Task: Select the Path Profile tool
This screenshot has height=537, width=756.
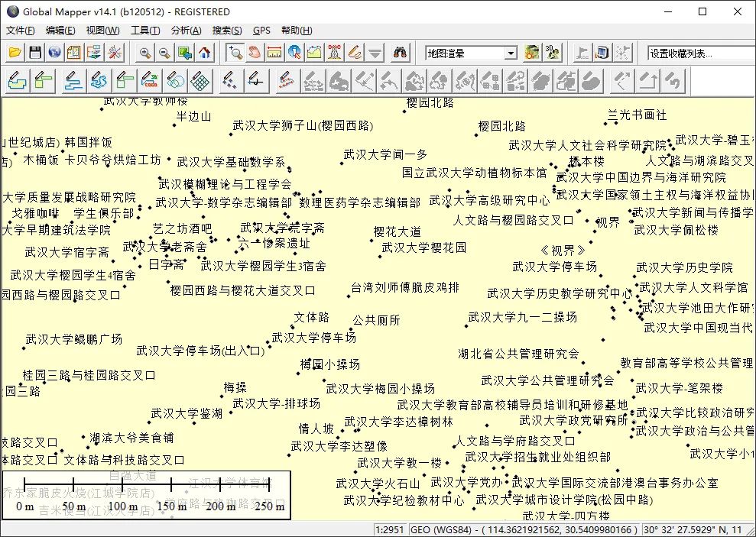Action: coord(314,53)
